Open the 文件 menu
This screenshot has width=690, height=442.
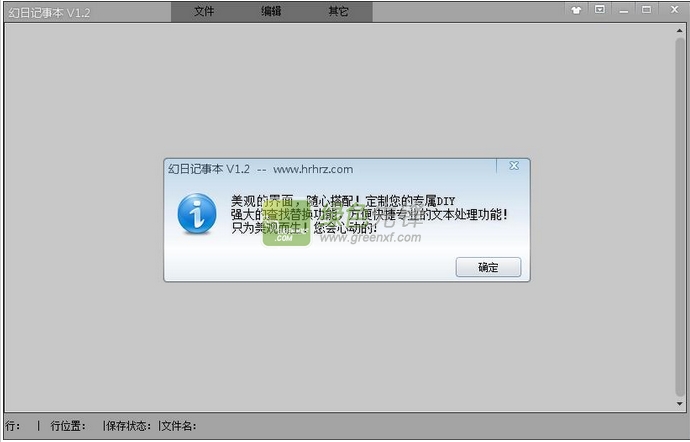pyautogui.click(x=204, y=11)
